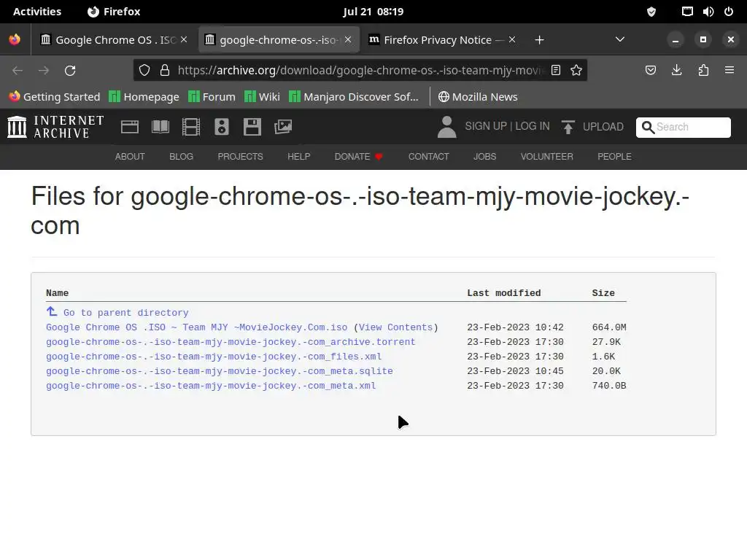Viewport: 747px width, 560px height.
Task: Open PEOPLE menu item
Action: pyautogui.click(x=614, y=157)
